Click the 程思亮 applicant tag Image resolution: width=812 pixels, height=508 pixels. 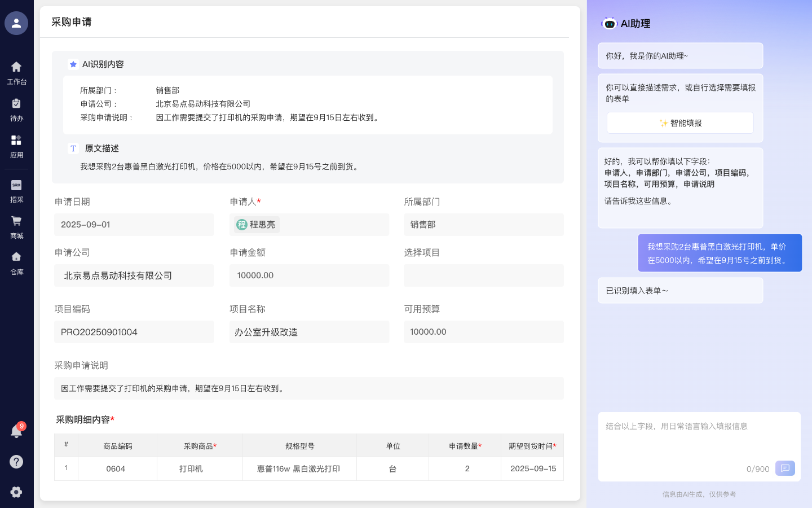(255, 224)
